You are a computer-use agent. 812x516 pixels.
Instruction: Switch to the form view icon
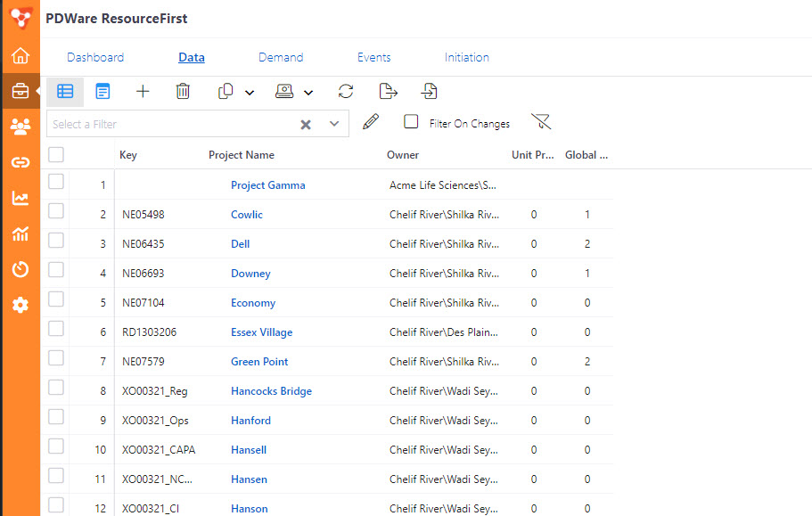click(x=103, y=91)
